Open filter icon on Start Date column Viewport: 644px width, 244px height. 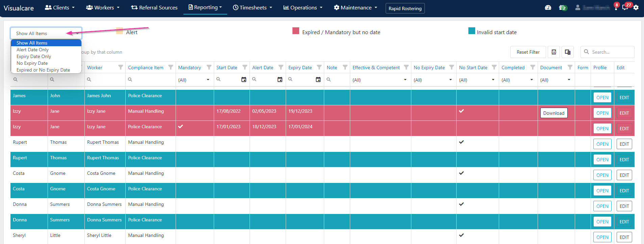coord(245,67)
